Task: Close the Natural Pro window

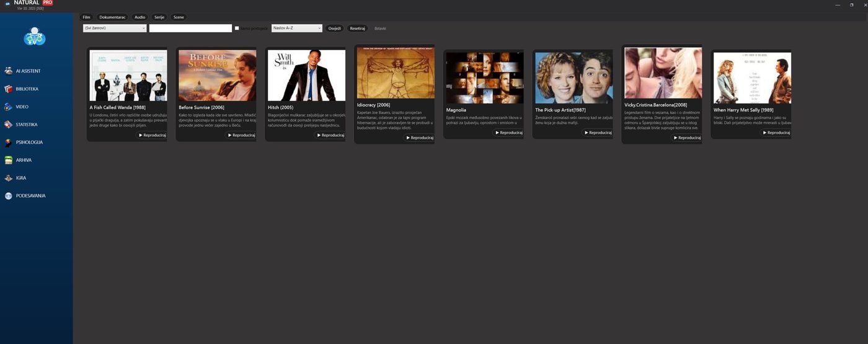Action: tap(865, 4)
